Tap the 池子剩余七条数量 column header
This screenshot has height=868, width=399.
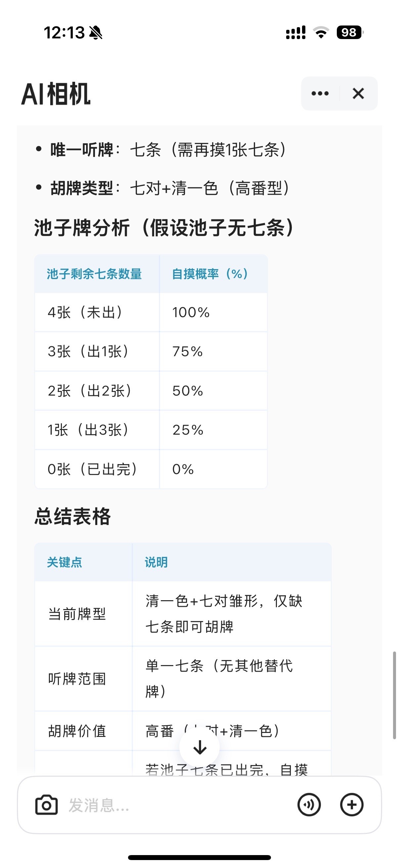pyautogui.click(x=94, y=274)
